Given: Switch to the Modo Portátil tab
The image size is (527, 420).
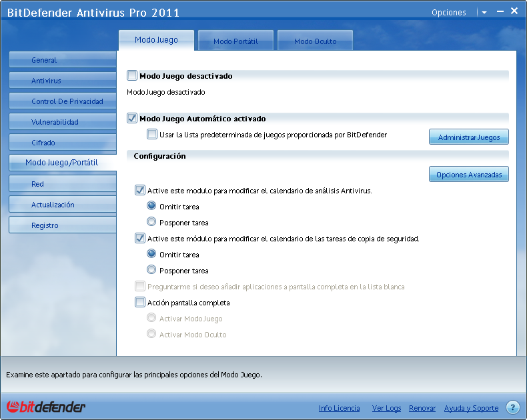Looking at the screenshot, I should click(235, 41).
